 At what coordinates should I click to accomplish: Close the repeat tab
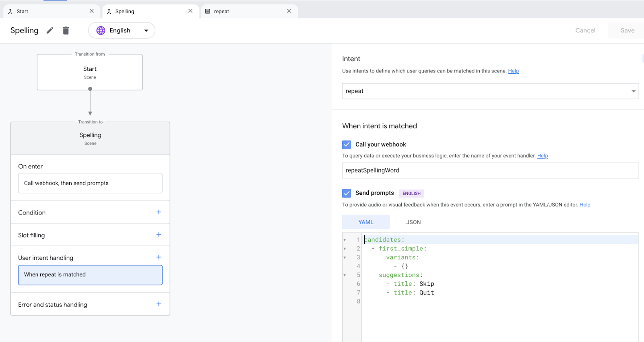[x=289, y=11]
